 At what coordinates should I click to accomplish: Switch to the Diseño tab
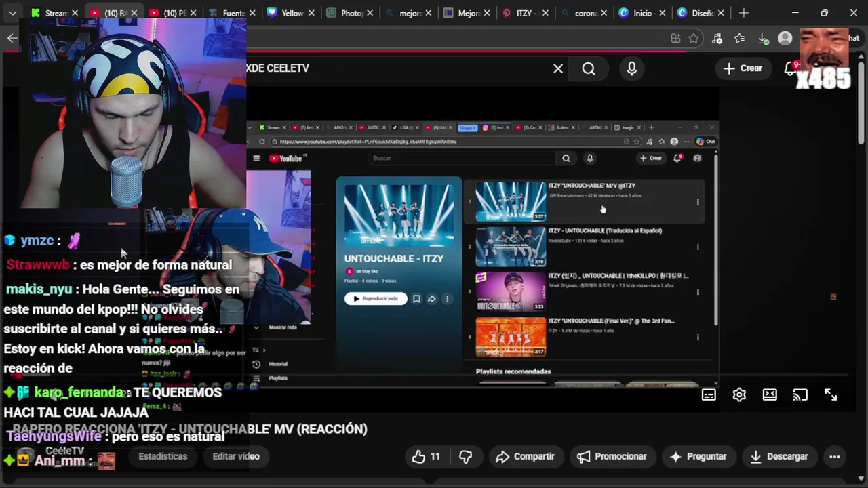[699, 13]
